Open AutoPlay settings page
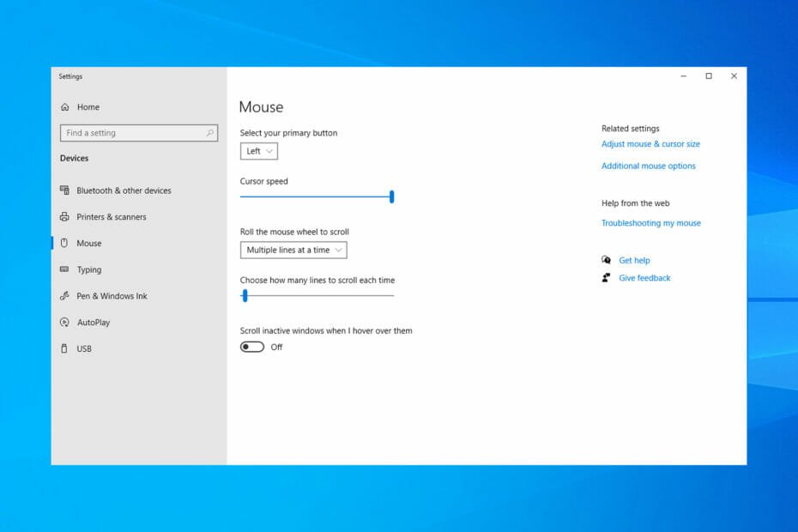The height and width of the screenshot is (532, 798). (x=94, y=323)
